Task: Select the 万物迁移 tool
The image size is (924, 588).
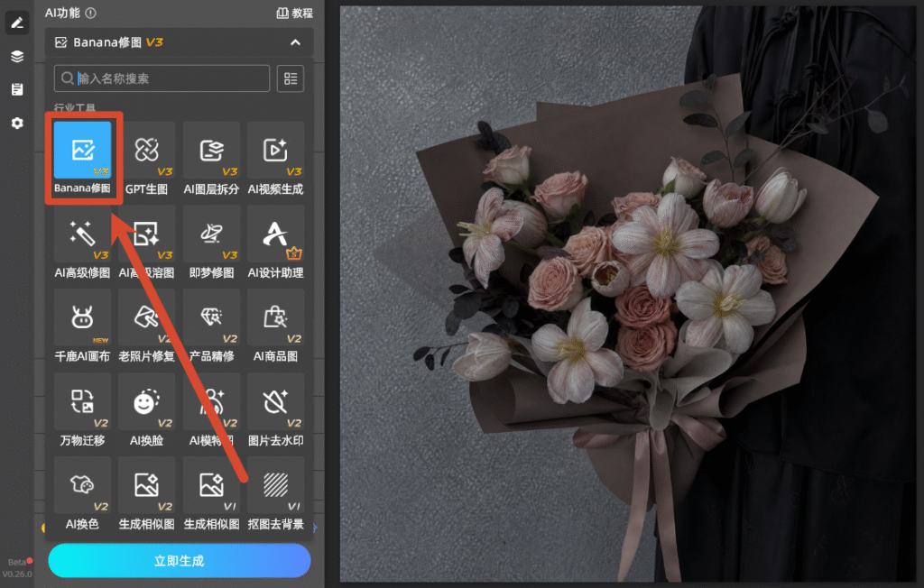Action: pos(82,402)
